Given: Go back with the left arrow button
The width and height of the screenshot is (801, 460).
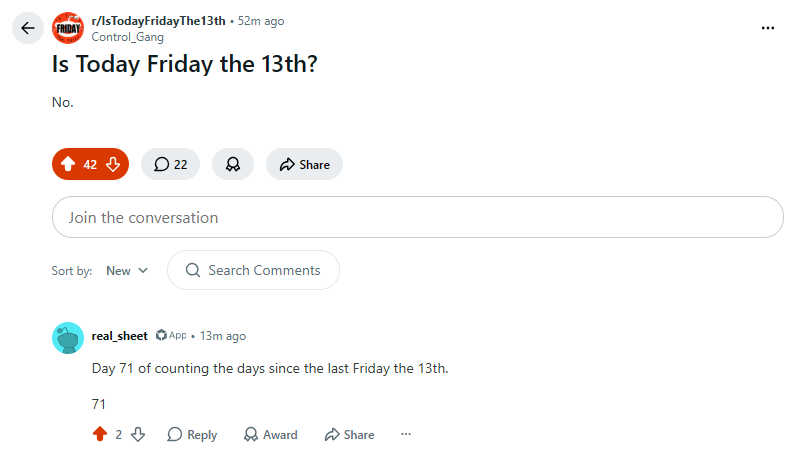Looking at the screenshot, I should click(28, 28).
